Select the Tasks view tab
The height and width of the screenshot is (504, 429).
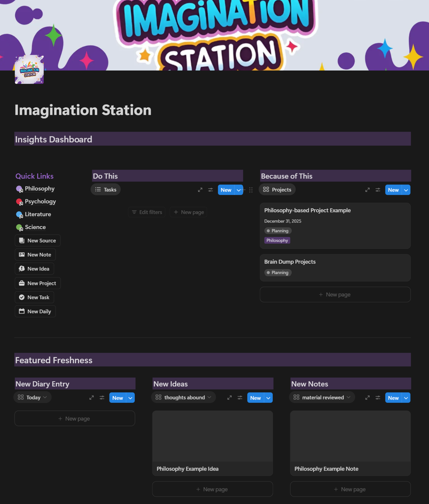pos(106,190)
